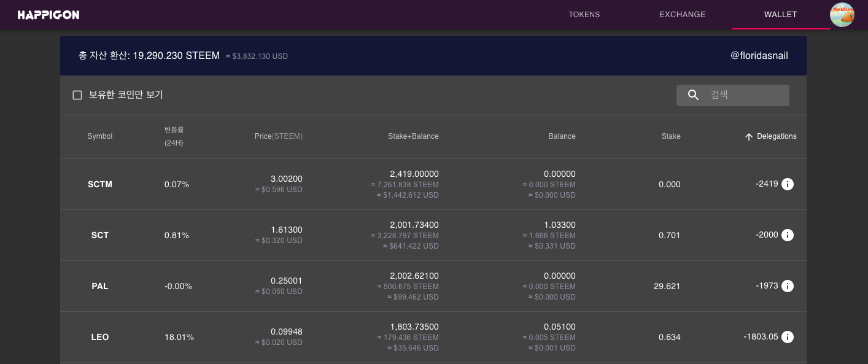Select the SCTM symbol
Screen dimensions: 868x364
100,184
